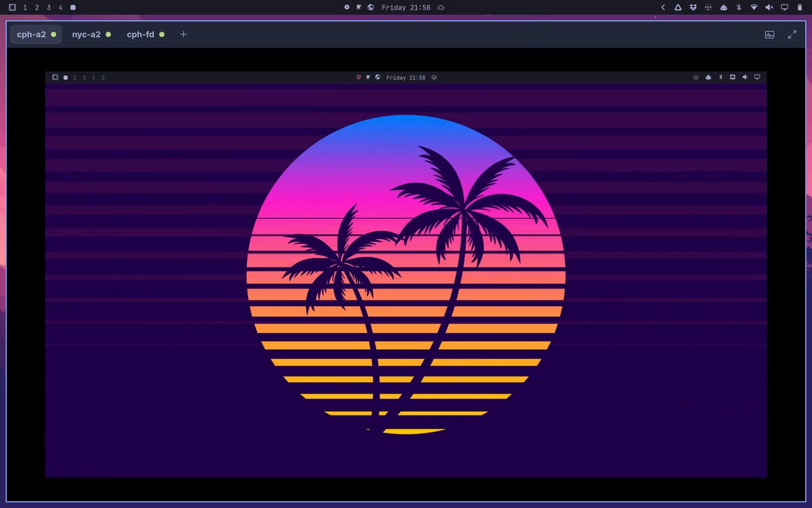Click the red notification icon in remote bar
The width and height of the screenshot is (812, 508).
[x=359, y=77]
